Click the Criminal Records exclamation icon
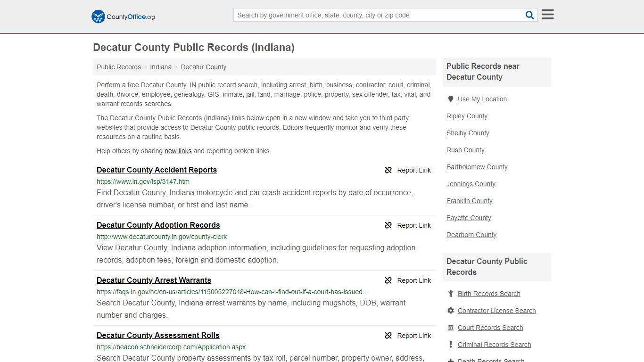This screenshot has width=644, height=362. click(451, 345)
